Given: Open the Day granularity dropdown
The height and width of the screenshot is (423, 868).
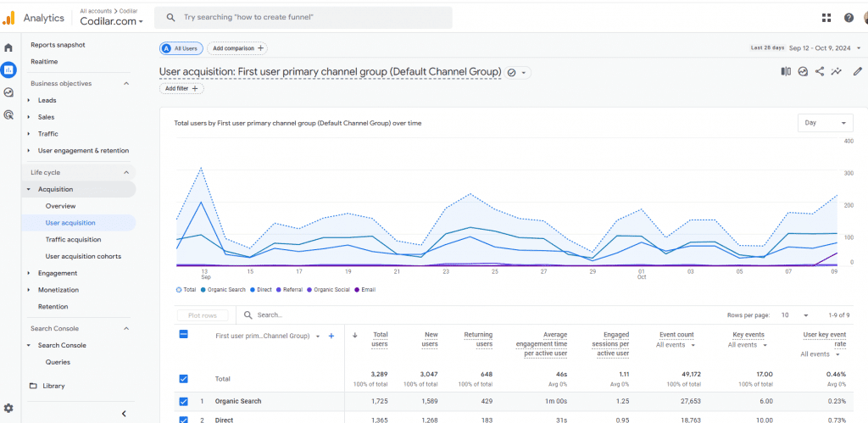Looking at the screenshot, I should point(826,123).
